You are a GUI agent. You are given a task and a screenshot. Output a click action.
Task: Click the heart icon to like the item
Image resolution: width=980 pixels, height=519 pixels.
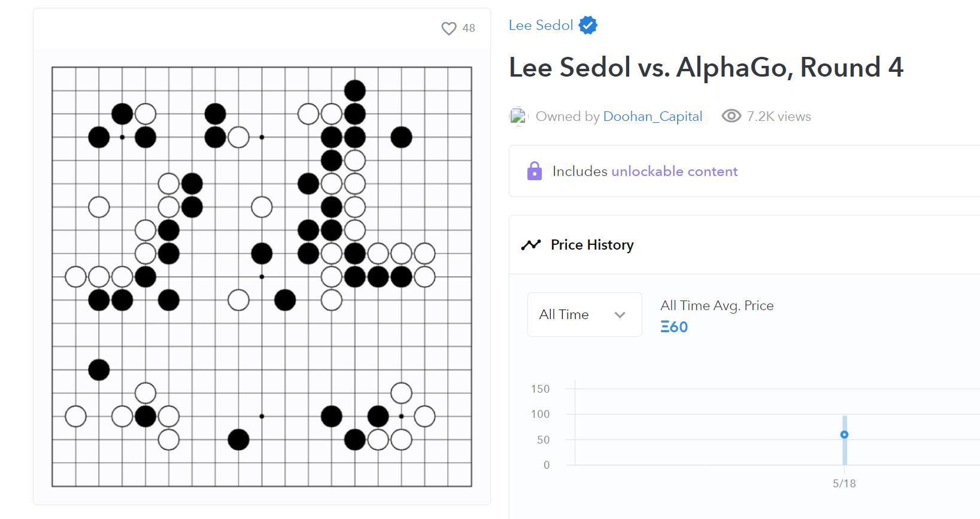pos(448,28)
